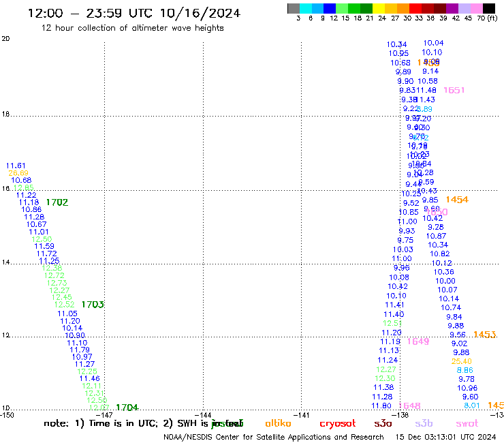Click the wave height value '11.01'
Image resolution: width=504 pixels, height=443 pixels.
(39, 232)
